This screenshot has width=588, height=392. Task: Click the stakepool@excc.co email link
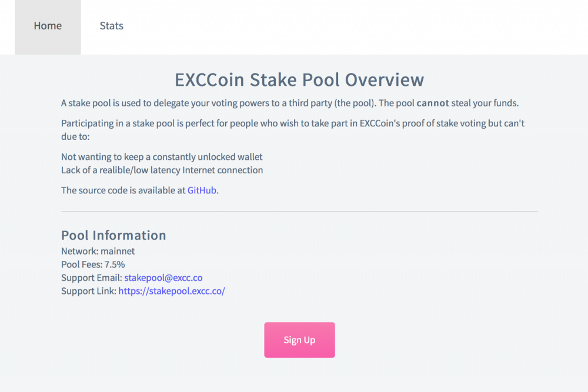point(163,277)
